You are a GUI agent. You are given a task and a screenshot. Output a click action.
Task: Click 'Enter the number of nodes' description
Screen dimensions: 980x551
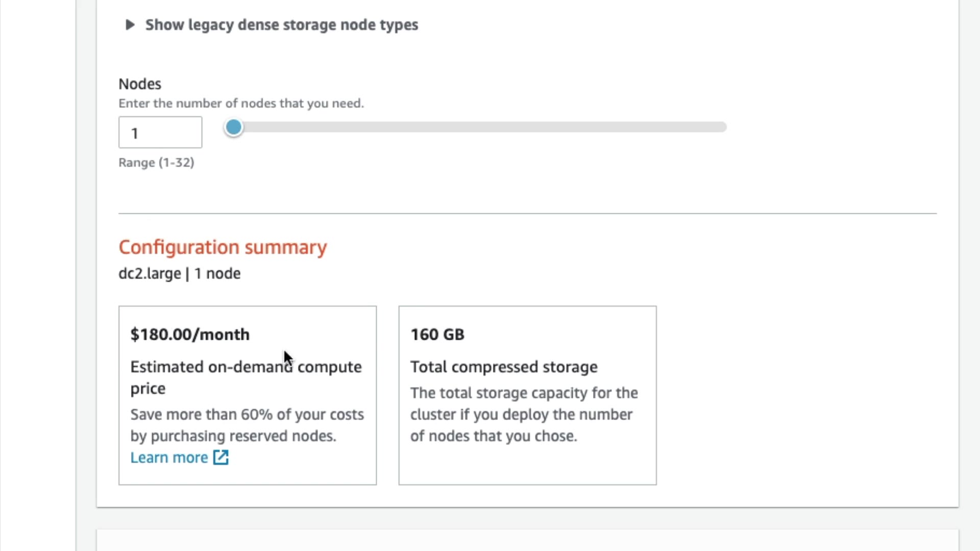[241, 103]
